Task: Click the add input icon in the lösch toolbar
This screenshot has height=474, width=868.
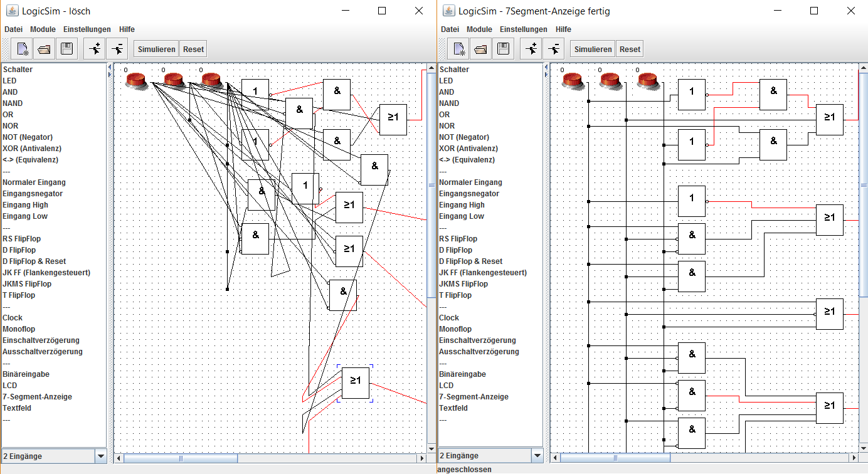Action: point(95,49)
